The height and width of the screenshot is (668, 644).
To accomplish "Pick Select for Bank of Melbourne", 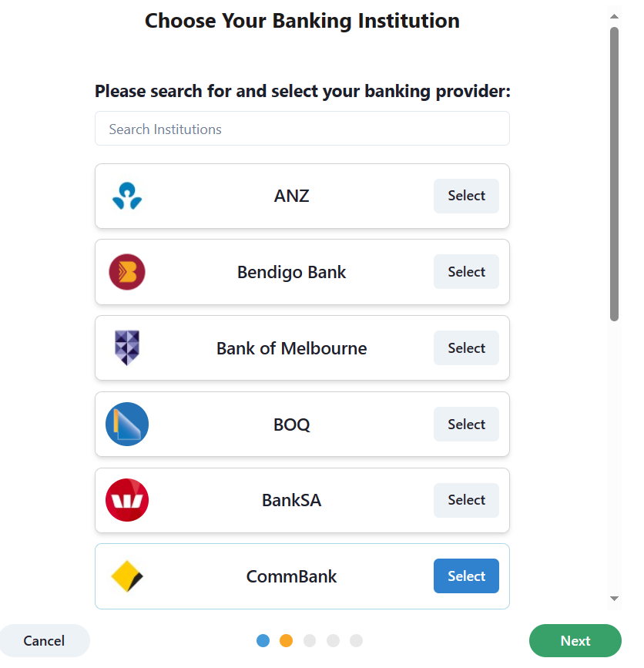I will pyautogui.click(x=466, y=348).
